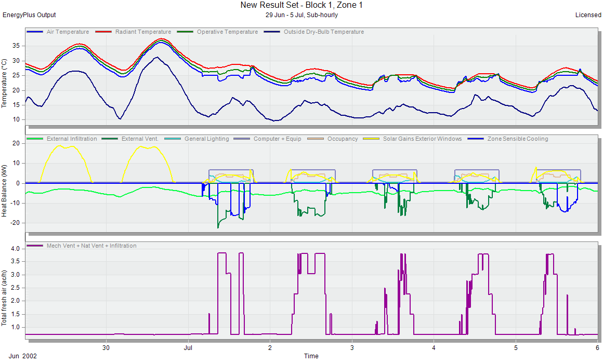Image resolution: width=603 pixels, height=364 pixels.
Task: Click the Jul tick on time axis
Action: pyautogui.click(x=188, y=347)
